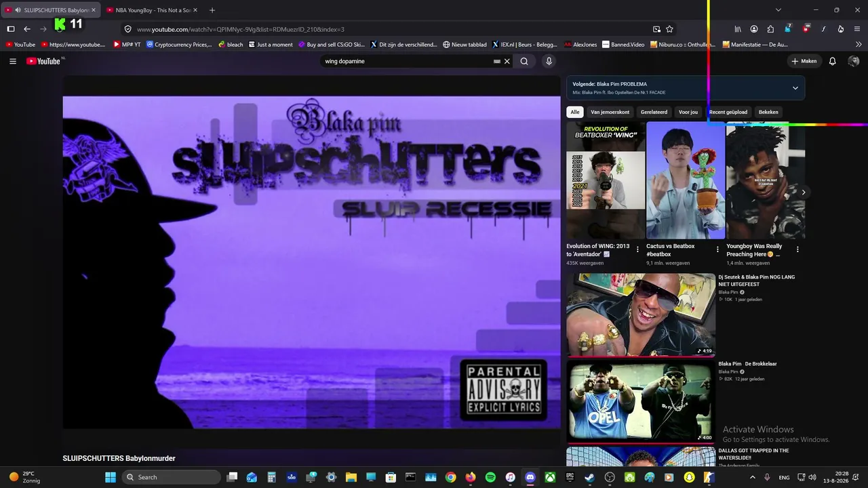The image size is (868, 488).
Task: Open more options for Cactus vs Beatbox short
Action: (x=717, y=249)
